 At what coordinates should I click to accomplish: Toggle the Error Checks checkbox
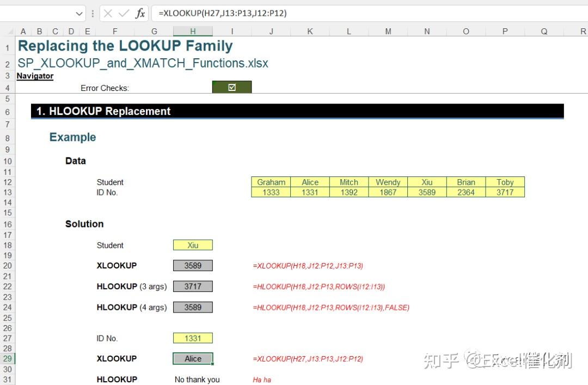(x=232, y=87)
